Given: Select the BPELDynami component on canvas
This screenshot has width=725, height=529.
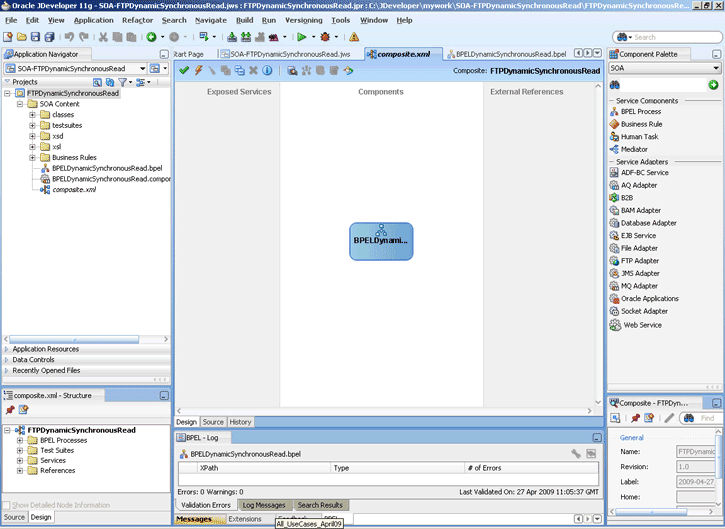Looking at the screenshot, I should (x=381, y=241).
